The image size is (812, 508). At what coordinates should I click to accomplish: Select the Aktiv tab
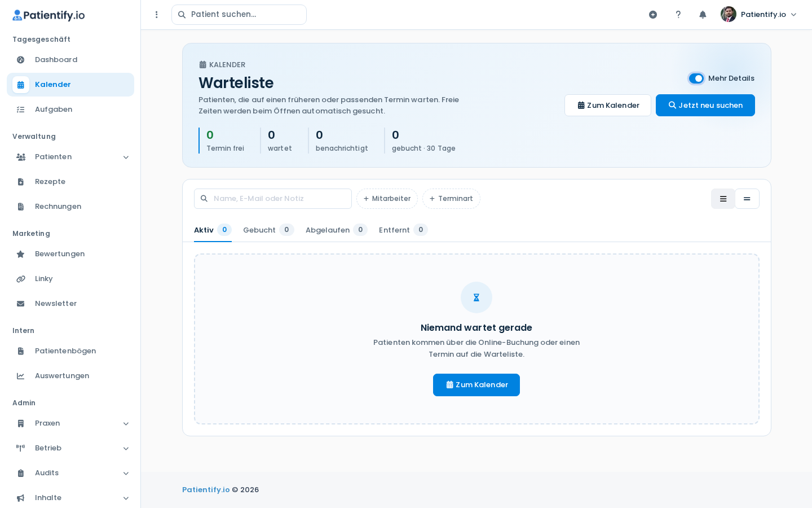[x=213, y=230]
